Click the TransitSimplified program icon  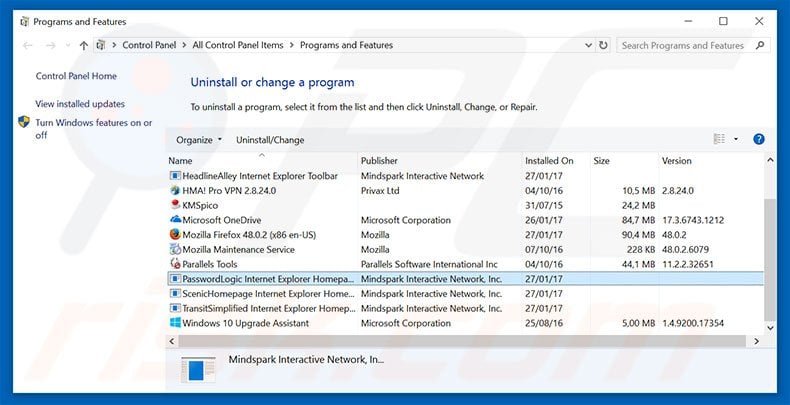point(175,308)
